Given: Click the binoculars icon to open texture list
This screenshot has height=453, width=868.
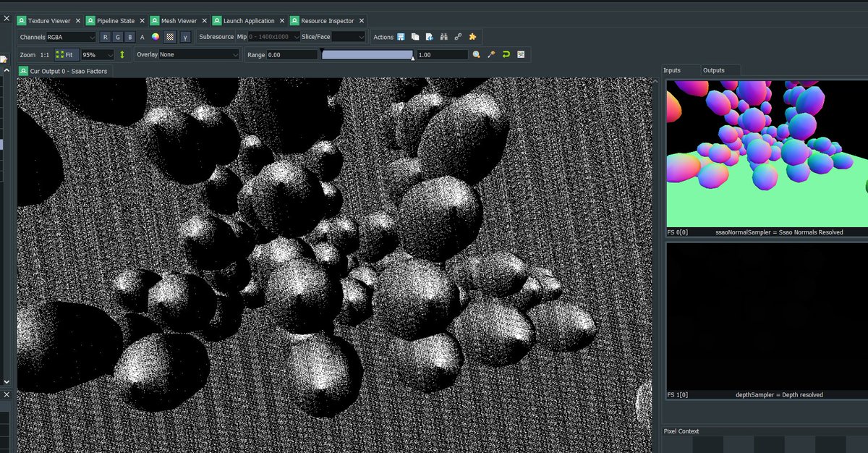Looking at the screenshot, I should 444,36.
